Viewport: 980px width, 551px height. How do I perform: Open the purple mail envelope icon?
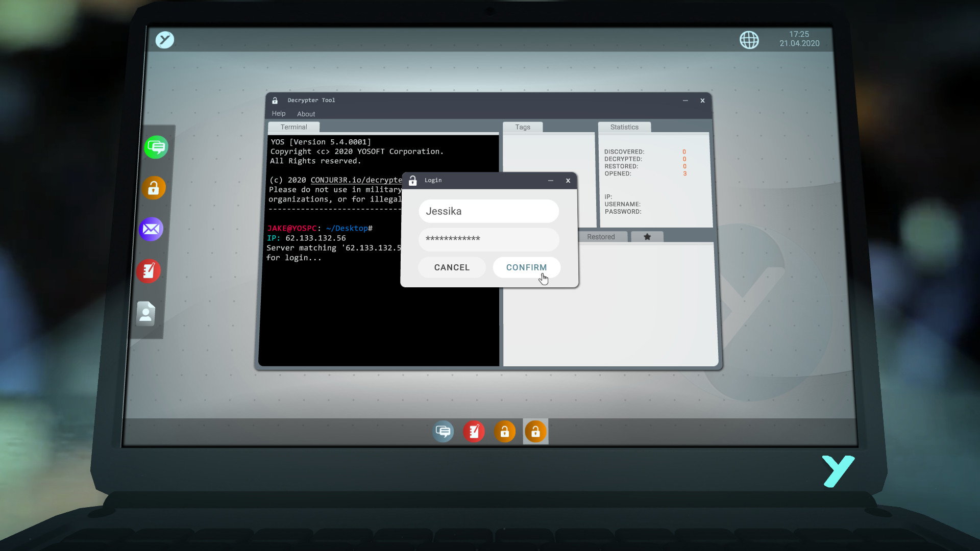[151, 229]
